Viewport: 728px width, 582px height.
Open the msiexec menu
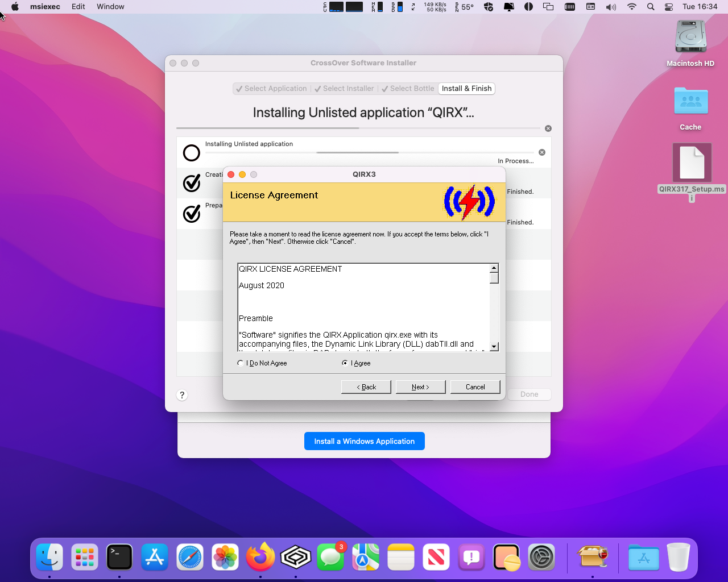coord(45,7)
